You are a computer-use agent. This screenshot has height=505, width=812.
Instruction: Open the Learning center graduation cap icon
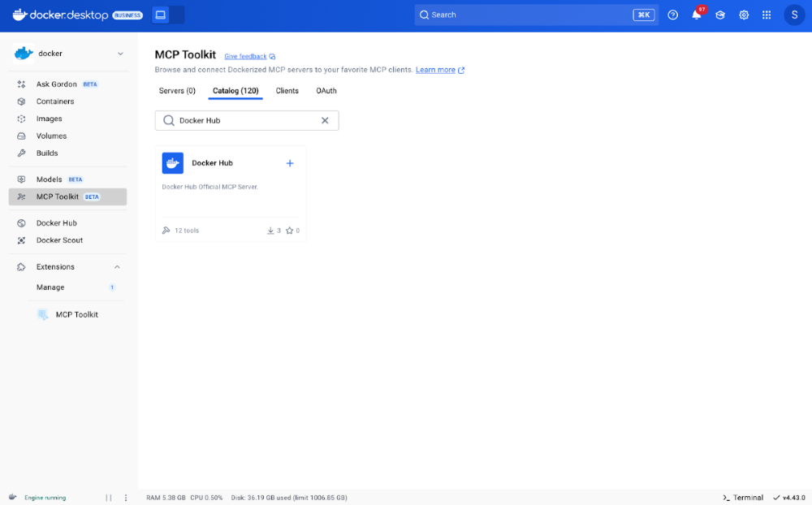click(x=719, y=15)
